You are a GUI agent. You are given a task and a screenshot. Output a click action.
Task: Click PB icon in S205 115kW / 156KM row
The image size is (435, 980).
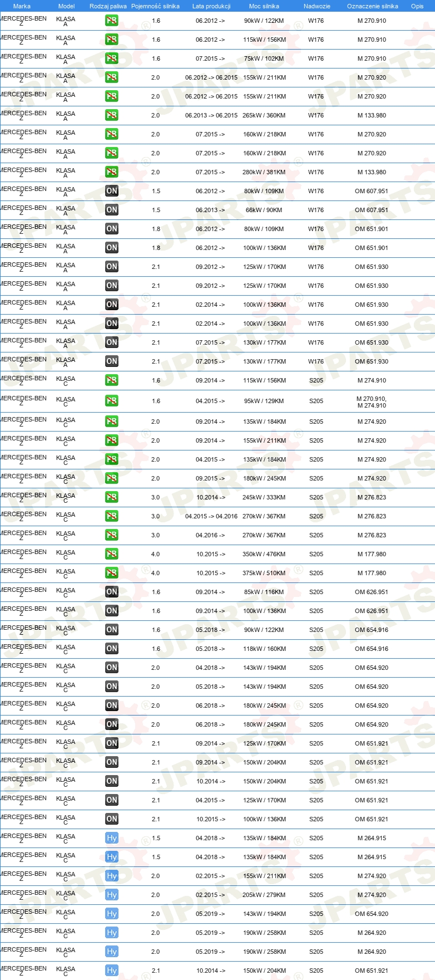(112, 380)
